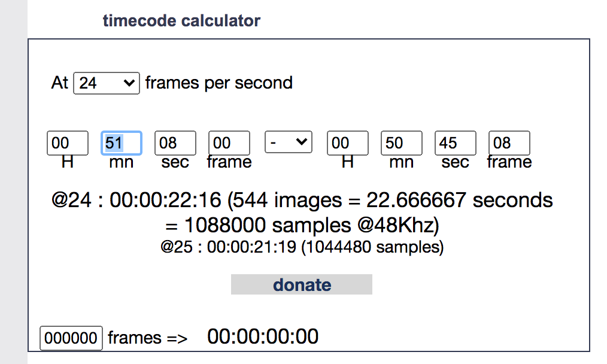
Task: Select the operation dropdown showing minus
Action: coord(288,142)
